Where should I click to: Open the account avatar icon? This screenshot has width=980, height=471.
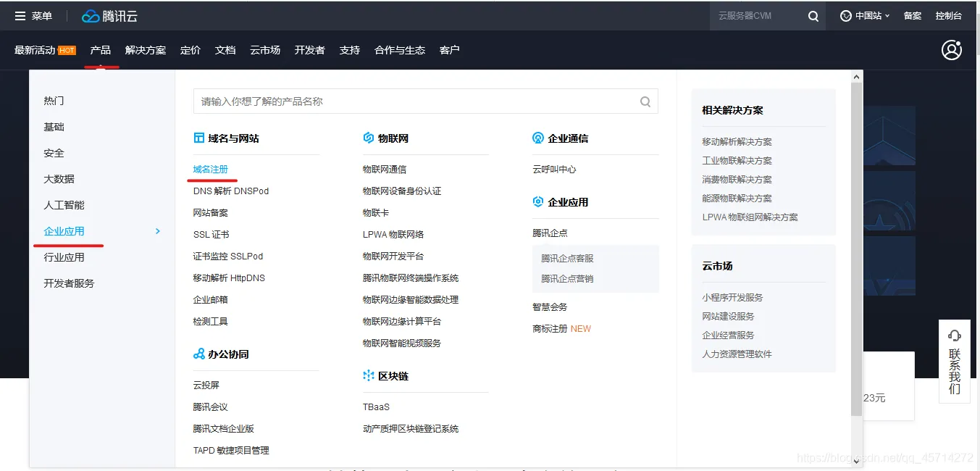[952, 49]
